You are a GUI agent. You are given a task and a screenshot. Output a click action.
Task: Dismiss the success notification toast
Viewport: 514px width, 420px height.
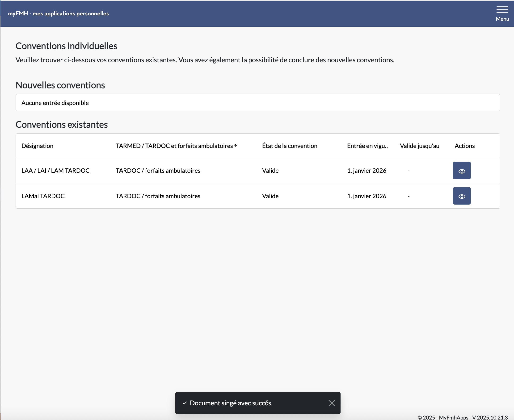(x=332, y=403)
